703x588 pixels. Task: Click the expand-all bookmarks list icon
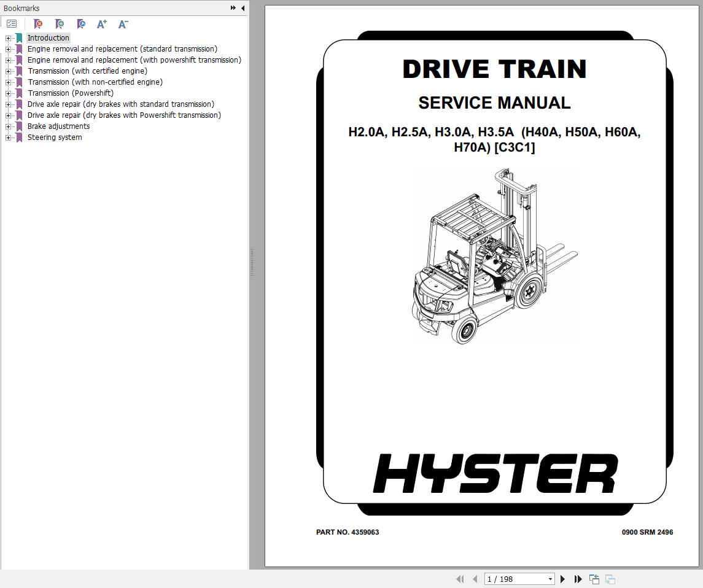tap(12, 24)
